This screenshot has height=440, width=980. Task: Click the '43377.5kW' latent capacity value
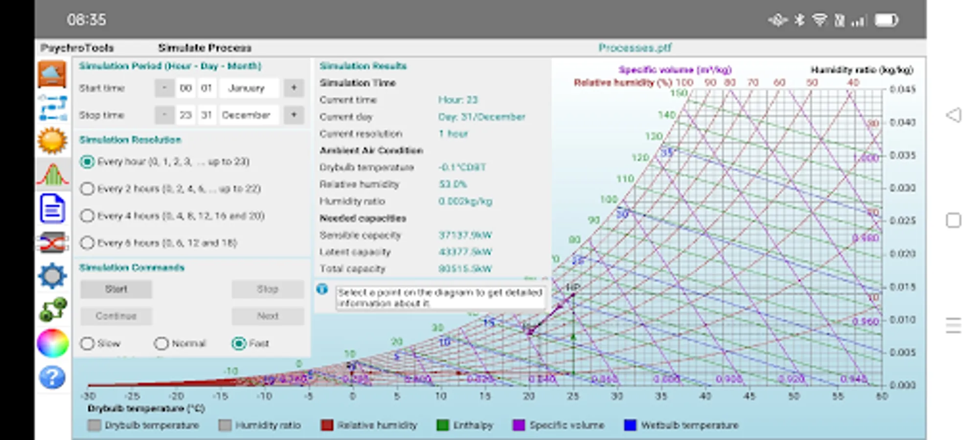(465, 252)
